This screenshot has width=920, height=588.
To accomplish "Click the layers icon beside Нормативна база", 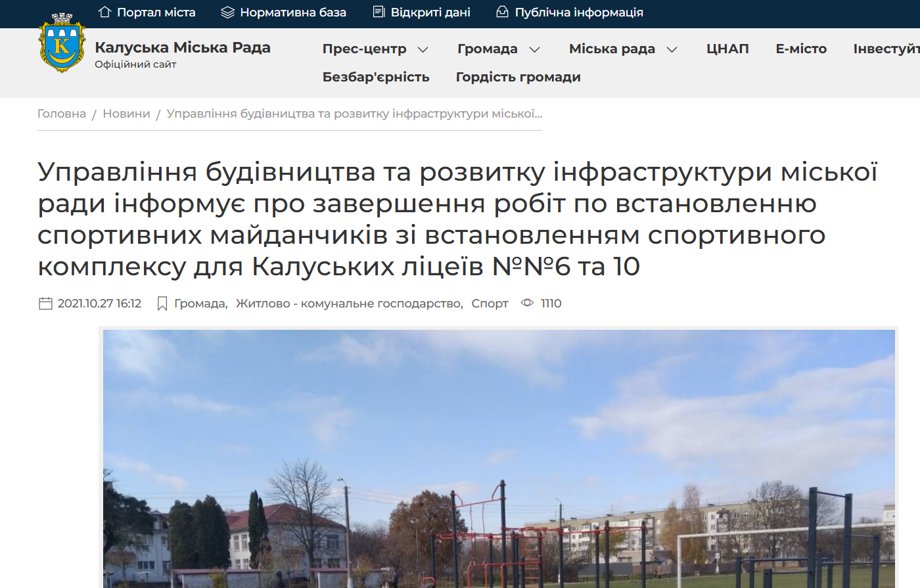I will click(227, 12).
